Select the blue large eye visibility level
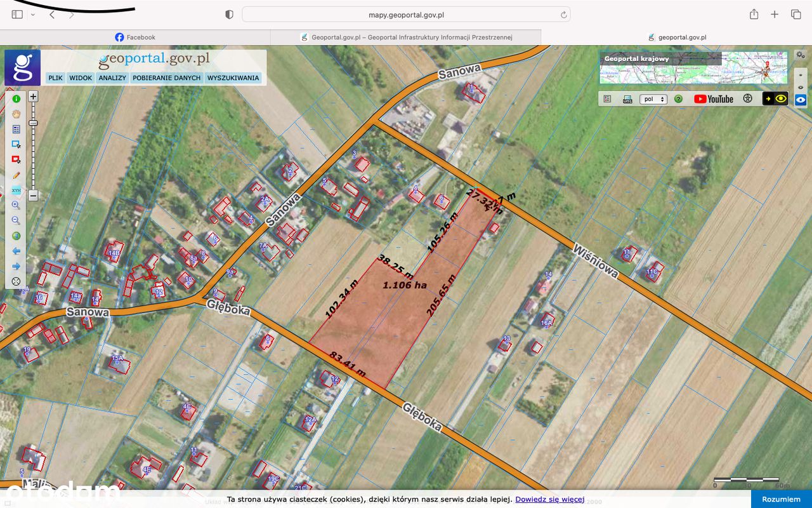Image resolution: width=812 pixels, height=508 pixels. pyautogui.click(x=801, y=100)
